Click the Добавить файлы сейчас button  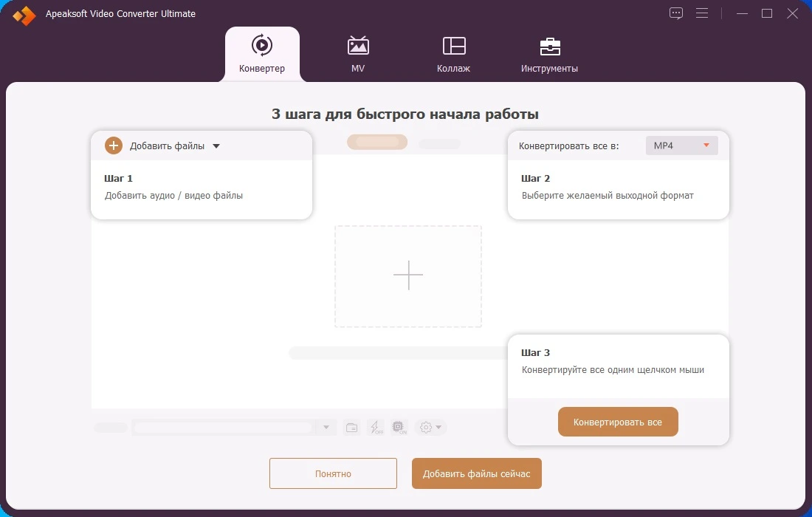click(476, 473)
